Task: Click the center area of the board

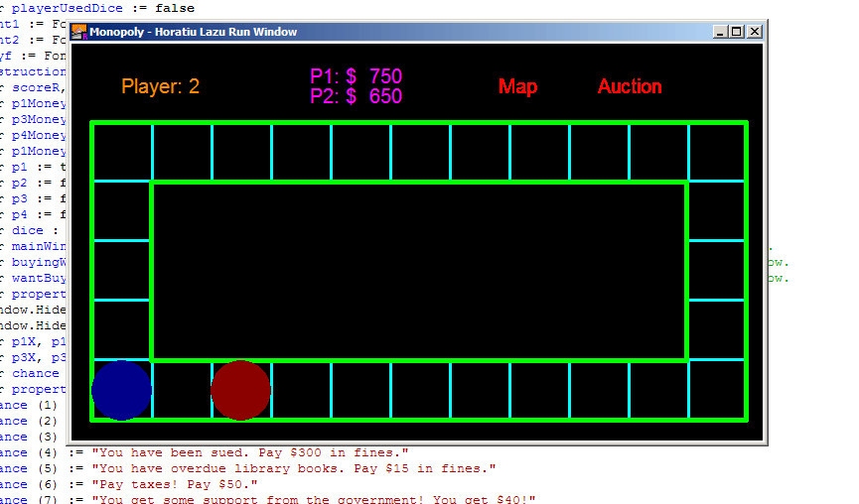Action: [x=419, y=272]
